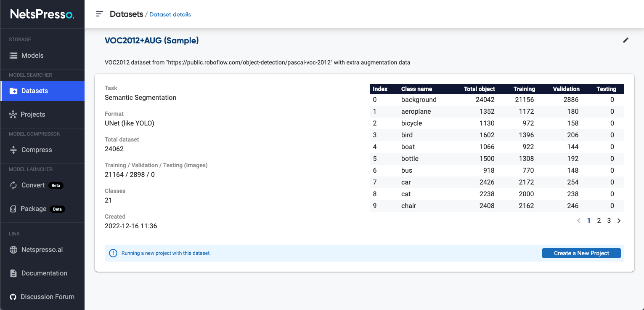Viewport: 644px width, 310px height.
Task: Select the background class row
Action: coord(497,100)
